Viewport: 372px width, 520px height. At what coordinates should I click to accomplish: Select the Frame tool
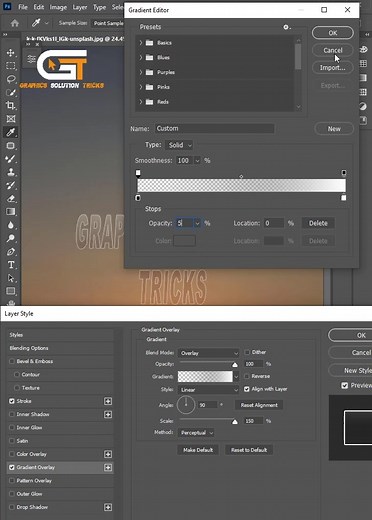(x=11, y=119)
